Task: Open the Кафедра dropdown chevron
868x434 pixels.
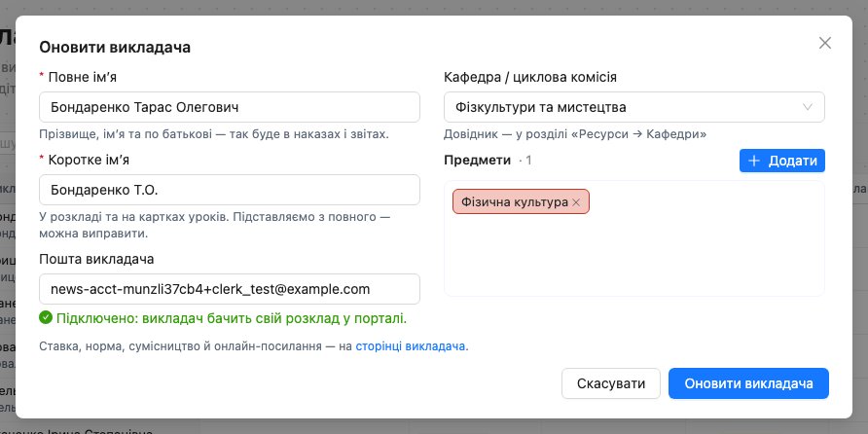Action: (x=807, y=107)
